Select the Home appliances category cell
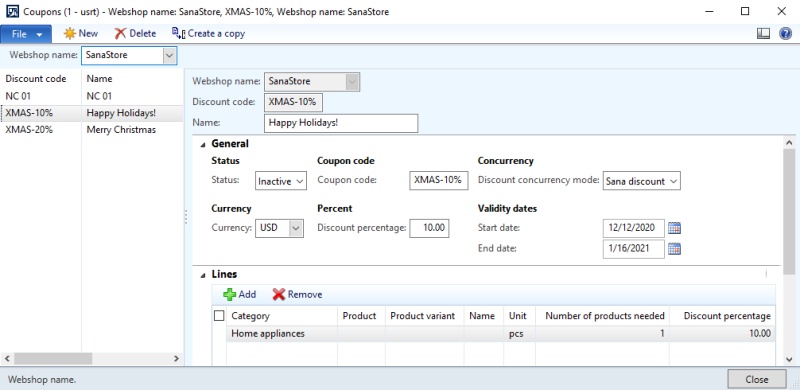This screenshot has width=800, height=390. [x=282, y=334]
